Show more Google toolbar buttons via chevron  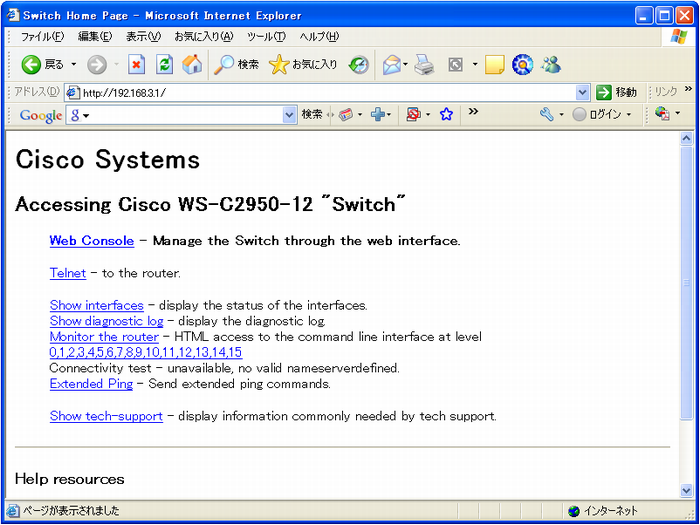pos(473,112)
